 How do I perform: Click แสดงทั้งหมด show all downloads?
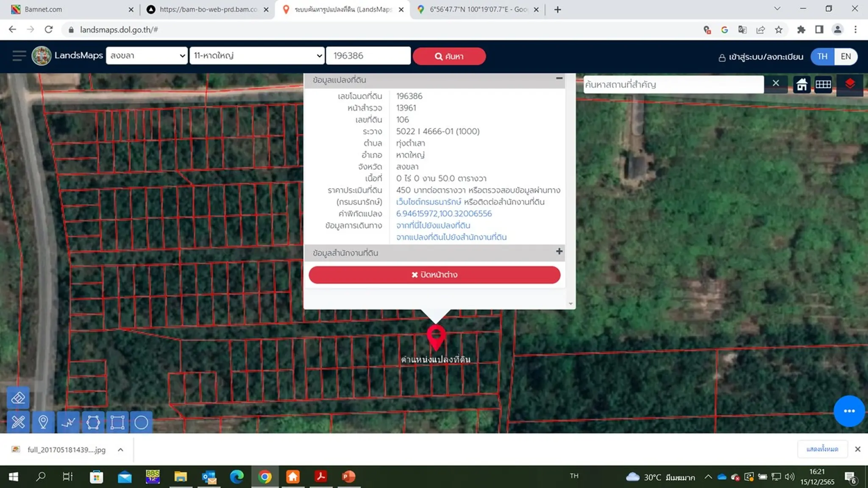[822, 449]
